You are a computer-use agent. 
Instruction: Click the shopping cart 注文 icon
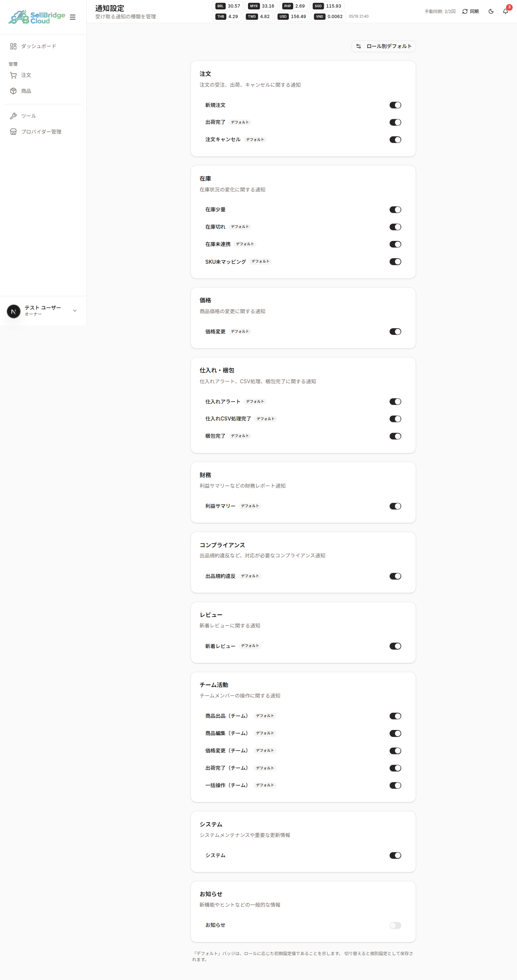click(x=13, y=75)
